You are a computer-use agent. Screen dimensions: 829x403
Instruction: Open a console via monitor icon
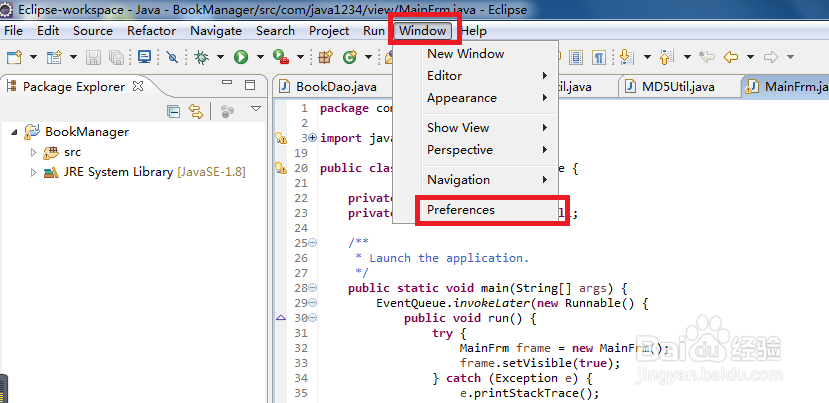pos(144,57)
